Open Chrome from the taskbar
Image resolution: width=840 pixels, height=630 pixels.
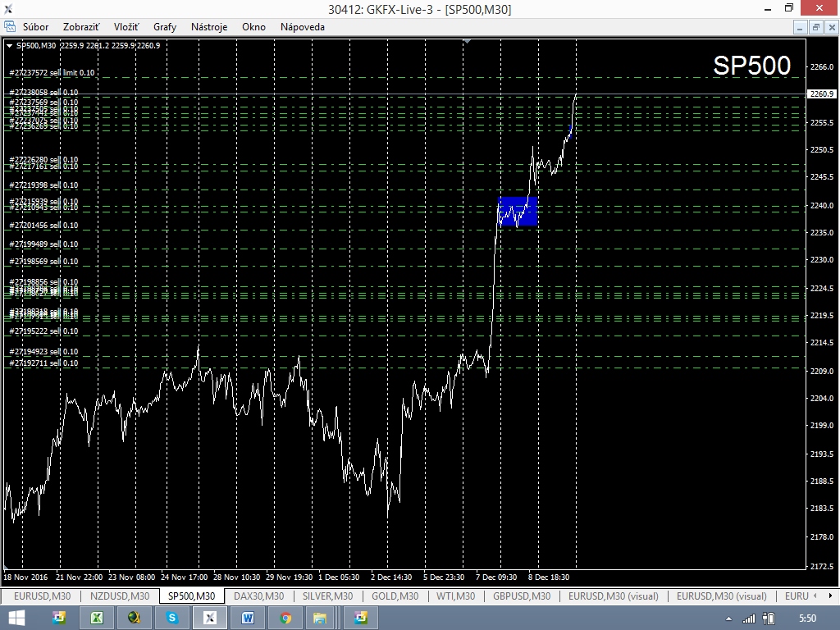[285, 618]
